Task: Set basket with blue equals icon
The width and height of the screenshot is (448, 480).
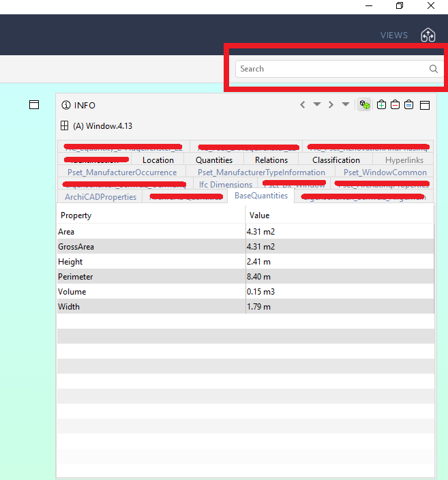Action: click(409, 105)
